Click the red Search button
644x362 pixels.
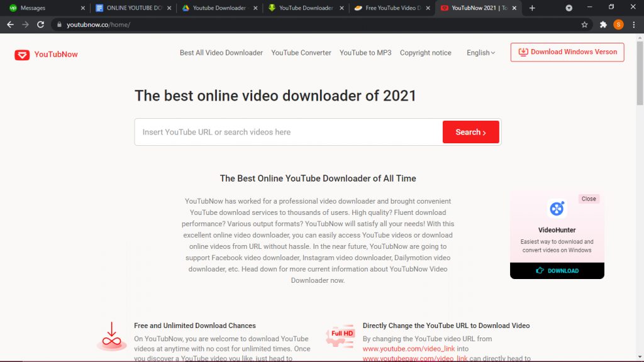pyautogui.click(x=470, y=132)
